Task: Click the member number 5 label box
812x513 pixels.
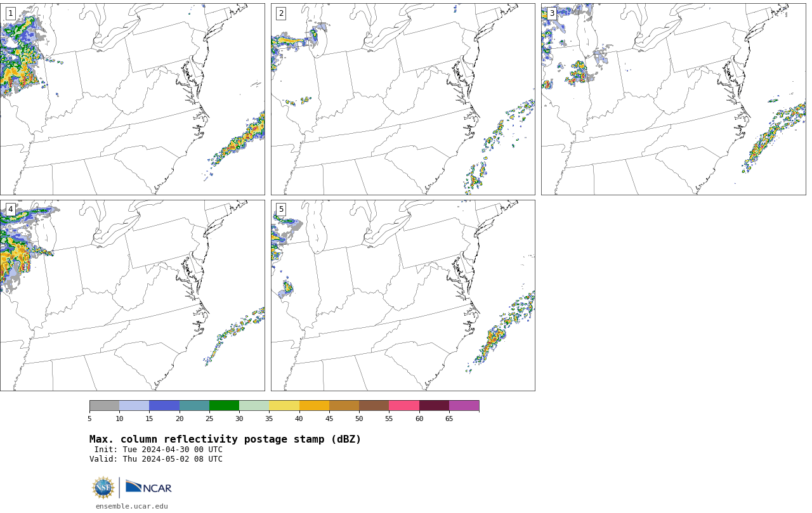Action: (x=281, y=209)
